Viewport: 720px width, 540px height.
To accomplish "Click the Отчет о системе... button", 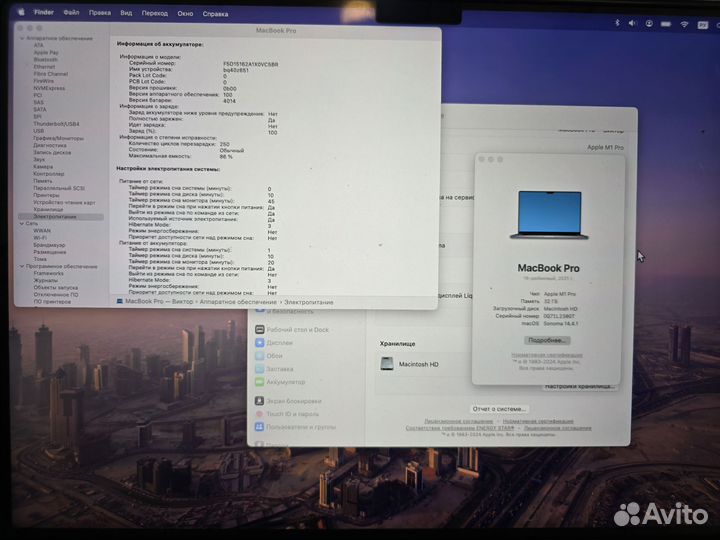I will click(499, 409).
